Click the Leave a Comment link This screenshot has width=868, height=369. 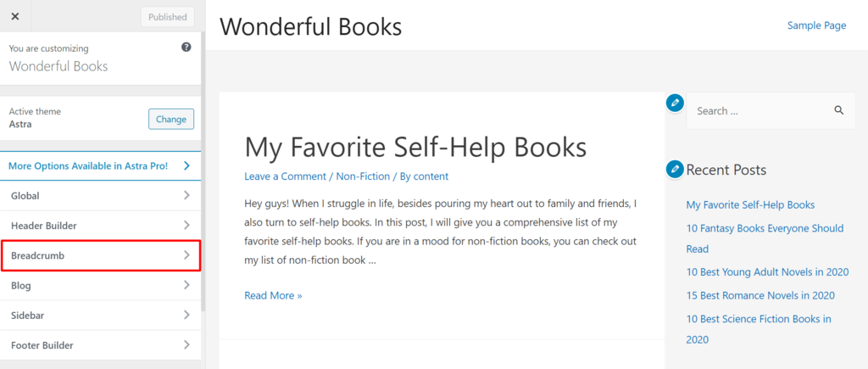coord(285,176)
